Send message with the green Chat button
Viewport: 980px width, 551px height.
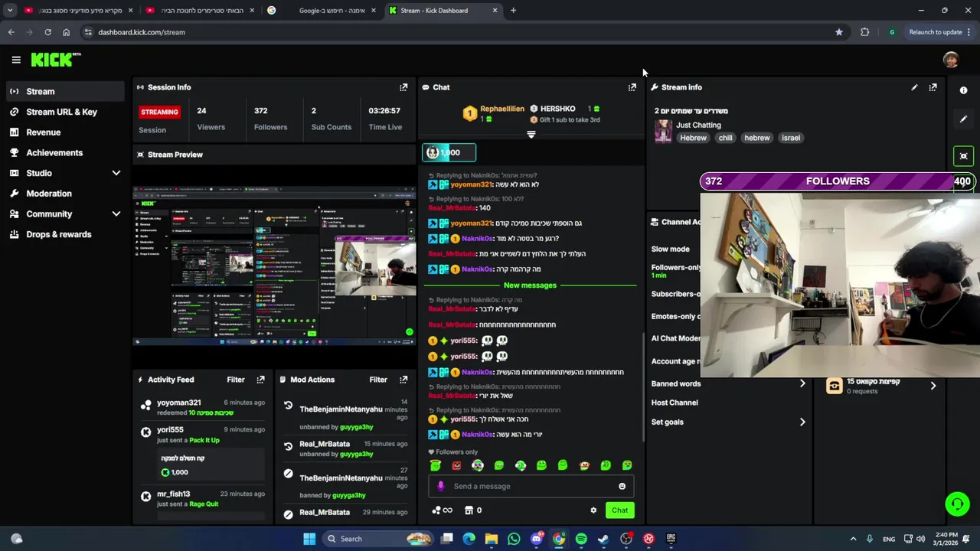pos(619,510)
